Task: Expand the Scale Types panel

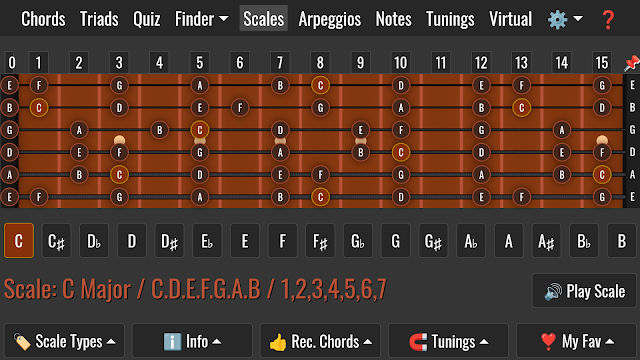Action: [x=64, y=341]
